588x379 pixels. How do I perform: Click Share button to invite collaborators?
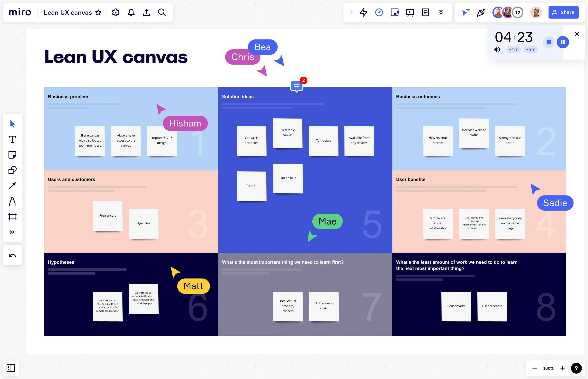pyautogui.click(x=564, y=12)
